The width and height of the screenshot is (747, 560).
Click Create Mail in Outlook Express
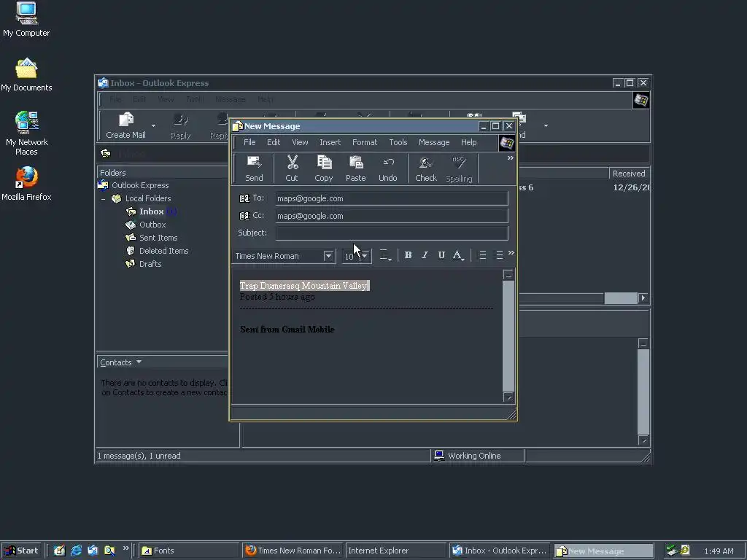tap(125, 125)
